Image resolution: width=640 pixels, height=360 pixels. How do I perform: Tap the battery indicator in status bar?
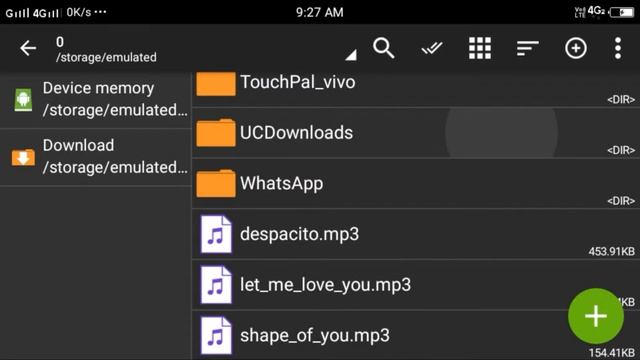pyautogui.click(x=622, y=12)
